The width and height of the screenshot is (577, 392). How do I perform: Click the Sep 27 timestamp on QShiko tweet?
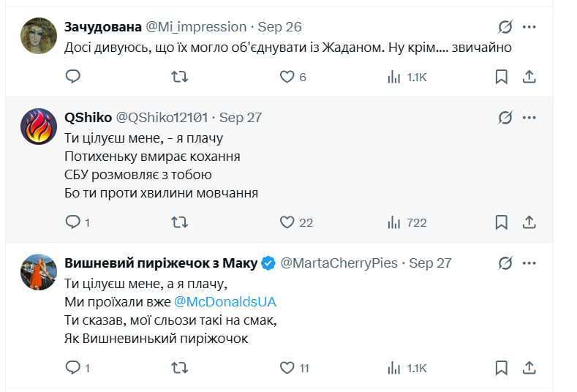[x=240, y=118]
